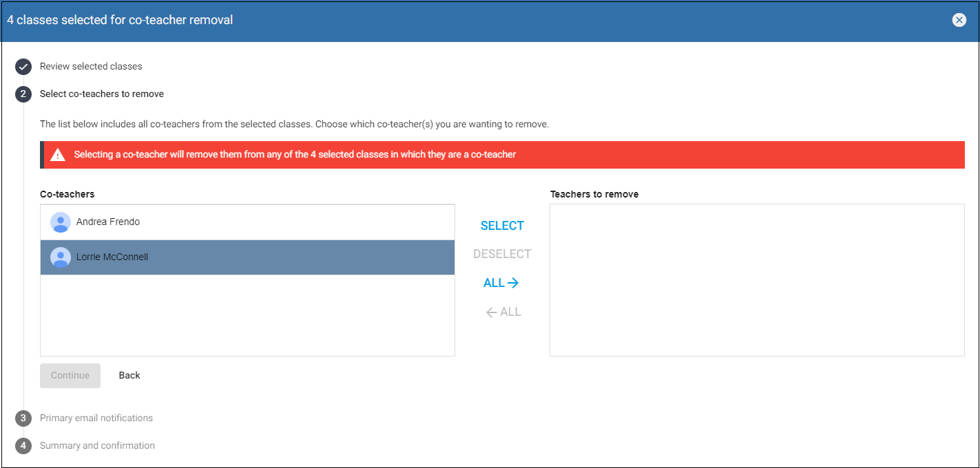
Task: Click the red warning triangle icon
Action: pos(58,155)
